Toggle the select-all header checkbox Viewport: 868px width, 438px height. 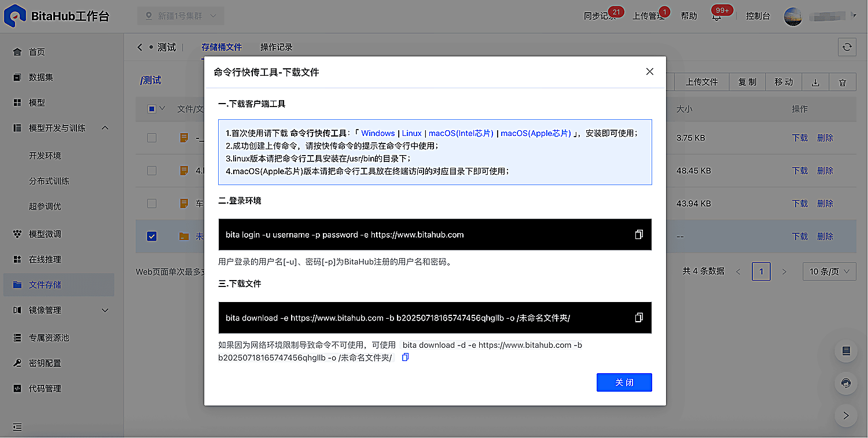coord(152,108)
